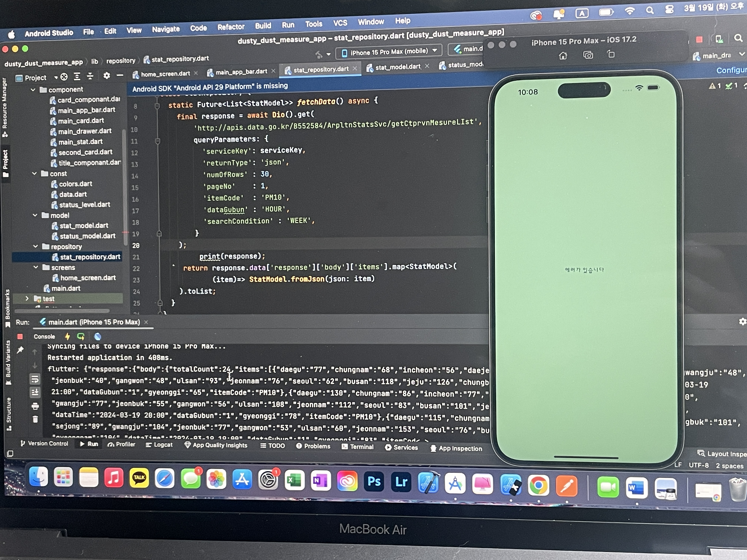Open the Profiler tool window
The width and height of the screenshot is (747, 560).
pyautogui.click(x=121, y=444)
